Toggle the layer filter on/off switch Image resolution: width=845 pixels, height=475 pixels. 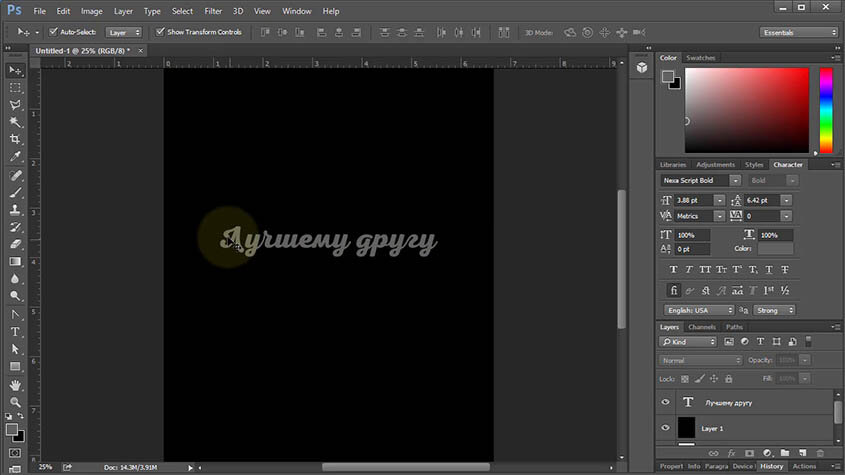pos(808,341)
